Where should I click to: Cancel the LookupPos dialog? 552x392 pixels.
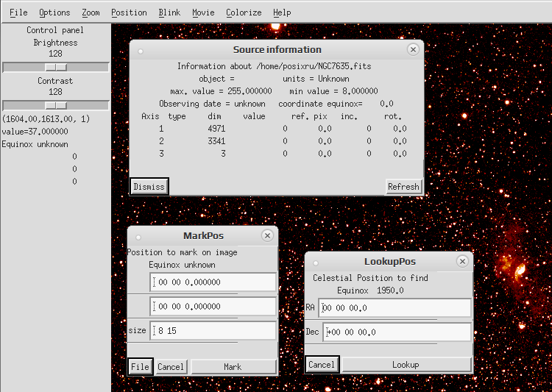coord(322,365)
